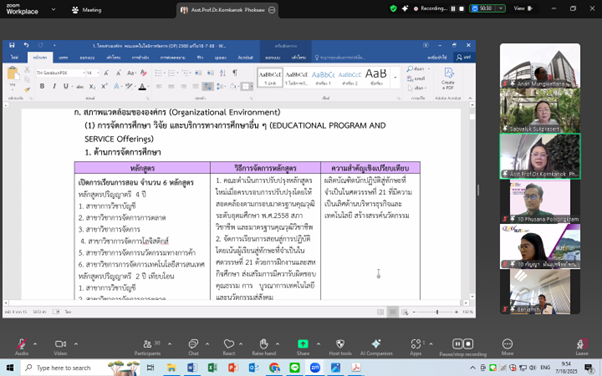Stop recording in bottom Zoom toolbar
The height and width of the screenshot is (376, 602).
click(468, 343)
